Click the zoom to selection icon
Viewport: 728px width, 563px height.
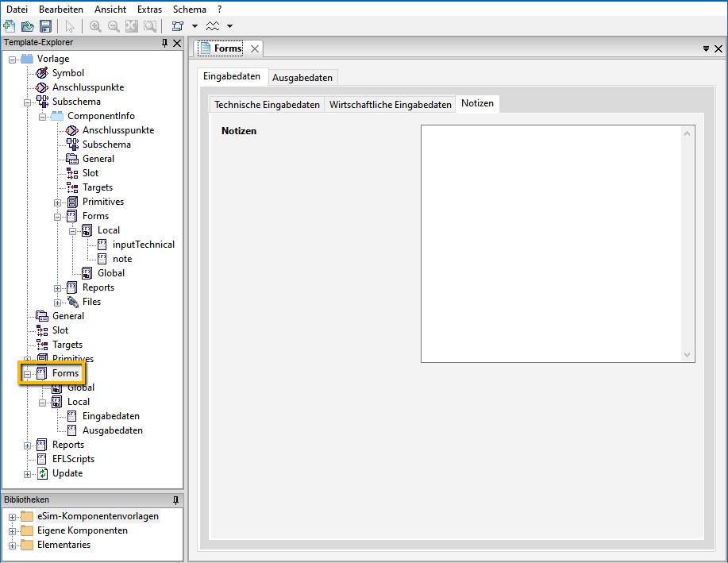point(150,26)
